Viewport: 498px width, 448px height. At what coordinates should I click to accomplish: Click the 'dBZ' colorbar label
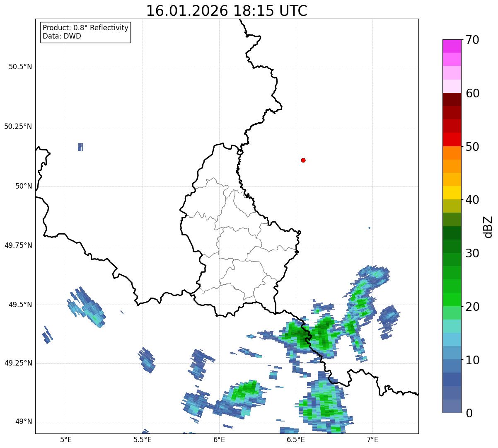pos(488,226)
